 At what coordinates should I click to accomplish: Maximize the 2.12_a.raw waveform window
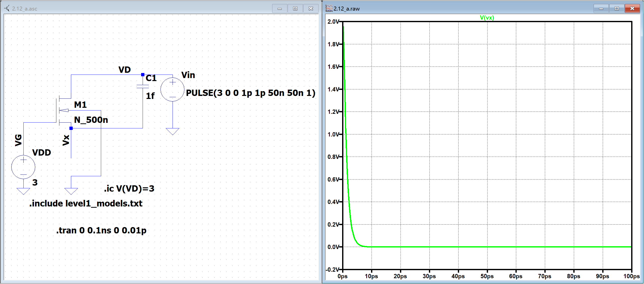617,9
